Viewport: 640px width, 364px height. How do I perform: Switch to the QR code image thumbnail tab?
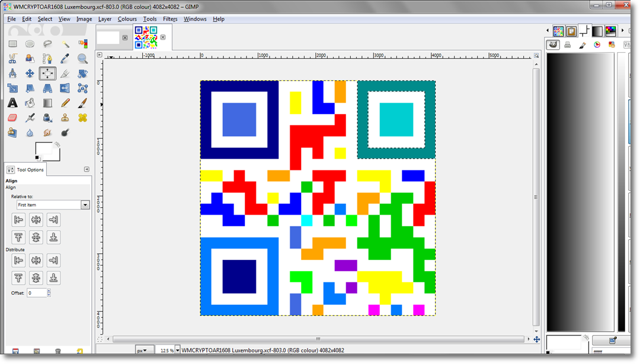tap(146, 37)
